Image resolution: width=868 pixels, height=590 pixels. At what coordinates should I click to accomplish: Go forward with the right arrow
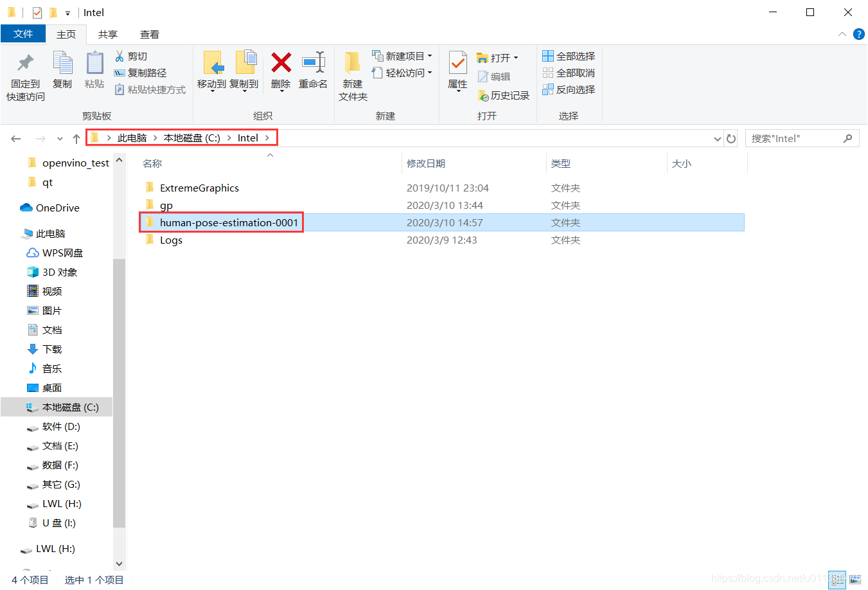click(40, 139)
